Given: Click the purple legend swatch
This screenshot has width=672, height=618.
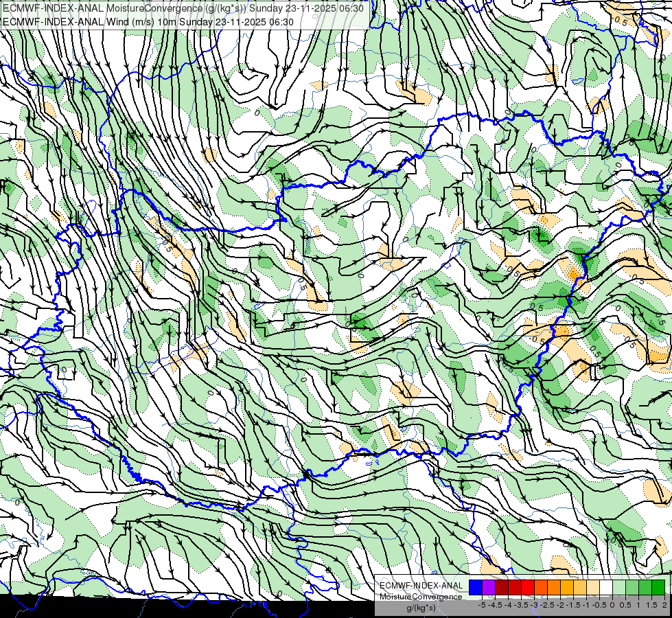Looking at the screenshot, I should click(489, 588).
